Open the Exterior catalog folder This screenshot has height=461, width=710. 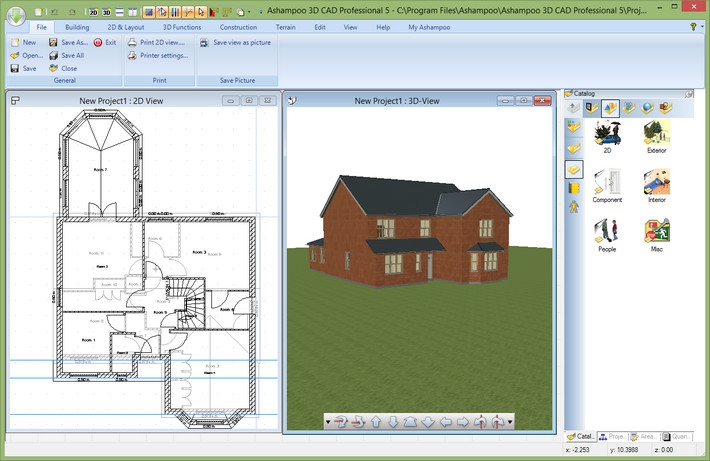[x=656, y=134]
